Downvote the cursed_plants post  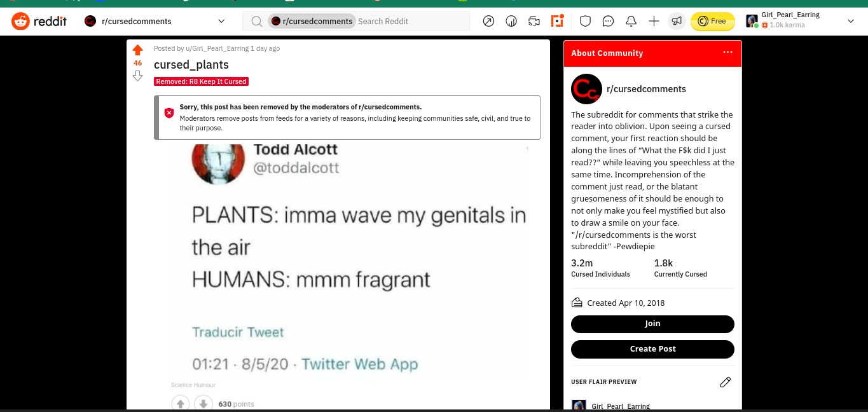137,76
